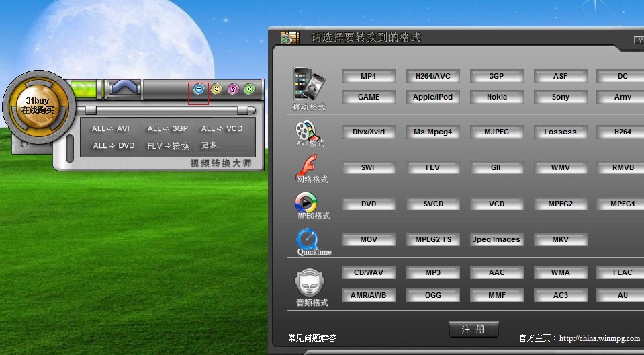The width and height of the screenshot is (644, 355).
Task: Click the mobile phone format category icon
Action: [x=308, y=83]
